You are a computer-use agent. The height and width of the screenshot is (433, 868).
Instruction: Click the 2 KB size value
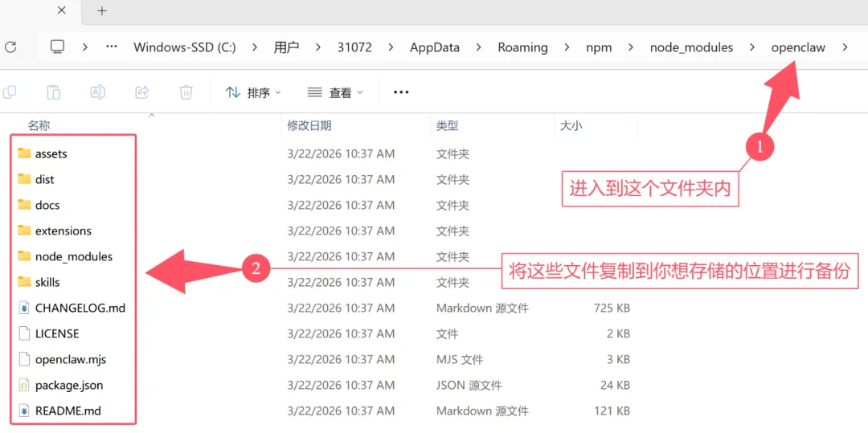[x=618, y=333]
